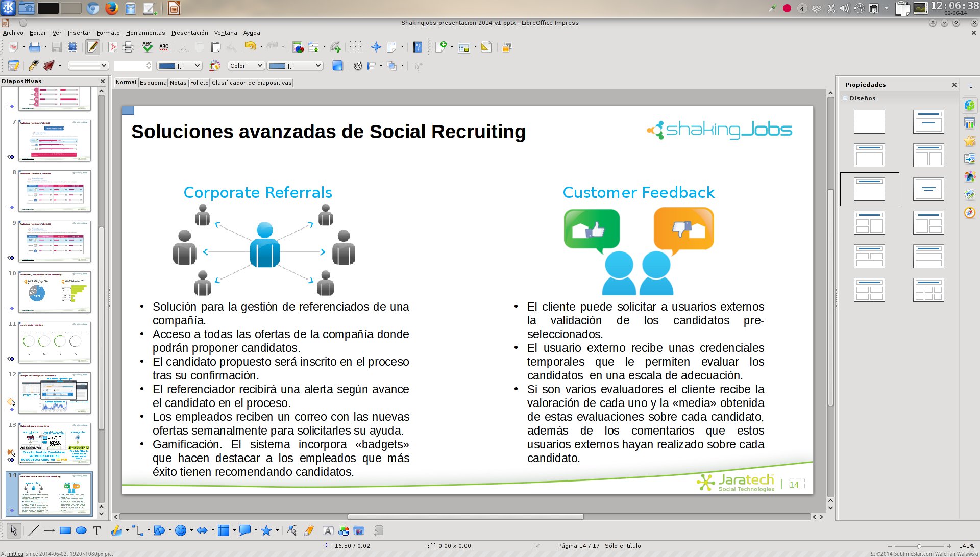Insert a chart using toolbar icon
Image resolution: width=980 pixels, height=557 pixels.
coord(298,47)
